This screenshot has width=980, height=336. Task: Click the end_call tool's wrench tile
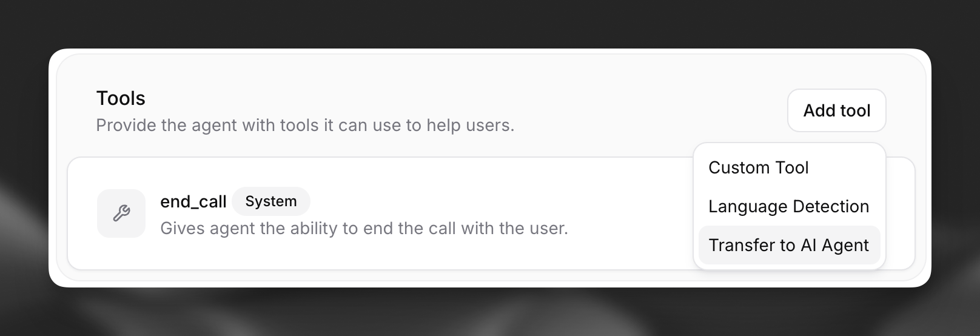click(121, 213)
